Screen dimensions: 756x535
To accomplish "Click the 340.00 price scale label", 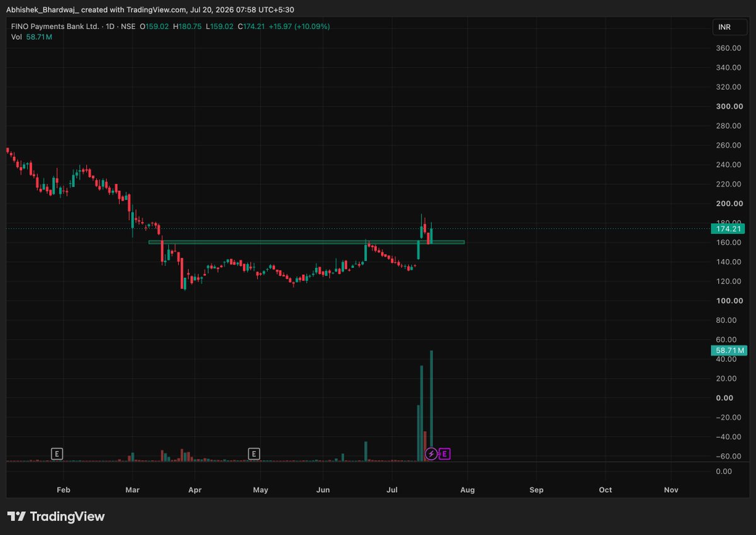I will [728, 67].
